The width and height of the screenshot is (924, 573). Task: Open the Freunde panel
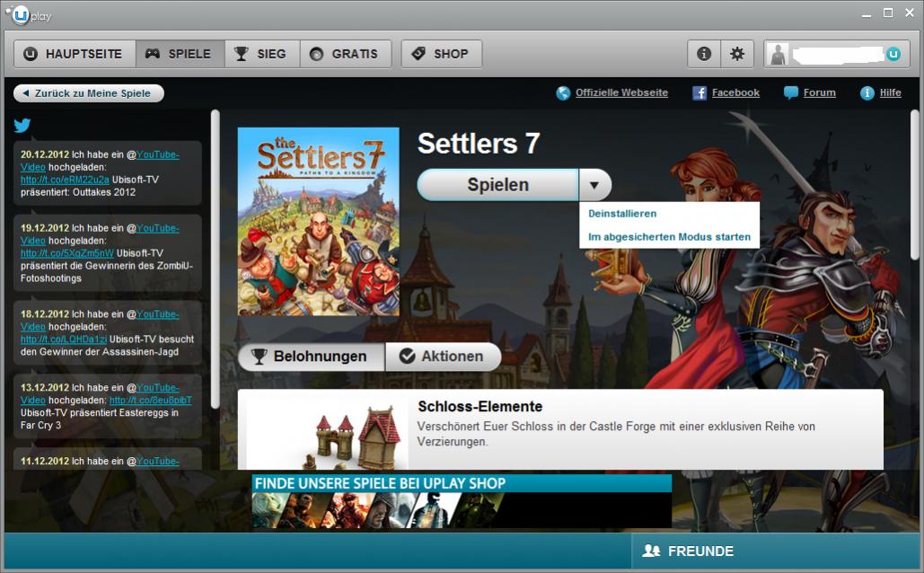(776, 551)
